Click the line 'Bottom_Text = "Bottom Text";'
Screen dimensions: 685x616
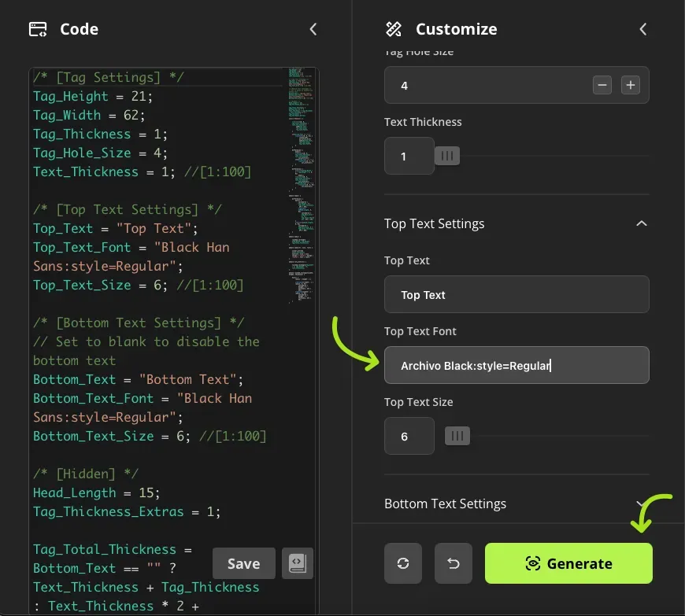138,379
